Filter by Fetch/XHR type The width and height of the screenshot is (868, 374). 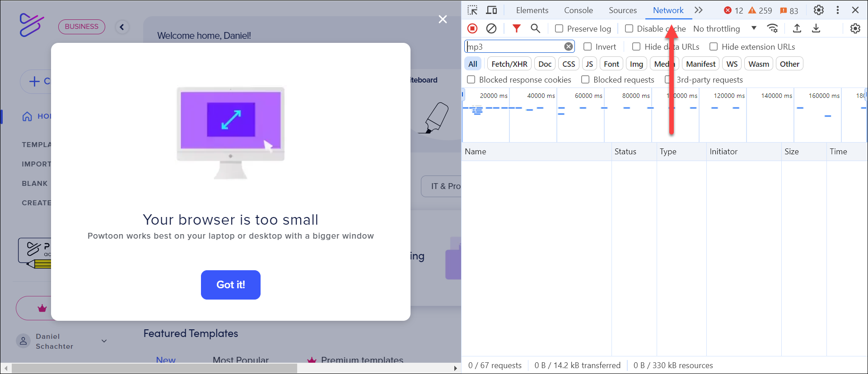click(509, 64)
